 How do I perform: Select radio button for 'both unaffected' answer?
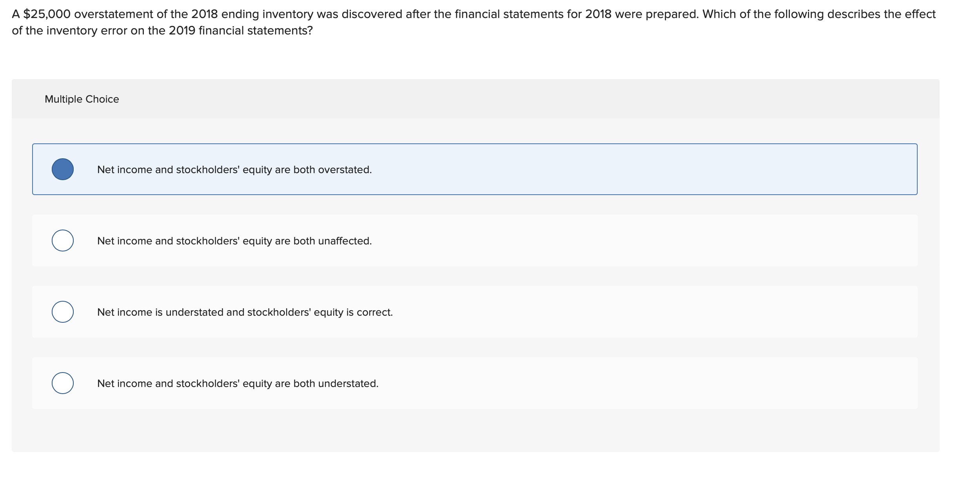tap(63, 240)
